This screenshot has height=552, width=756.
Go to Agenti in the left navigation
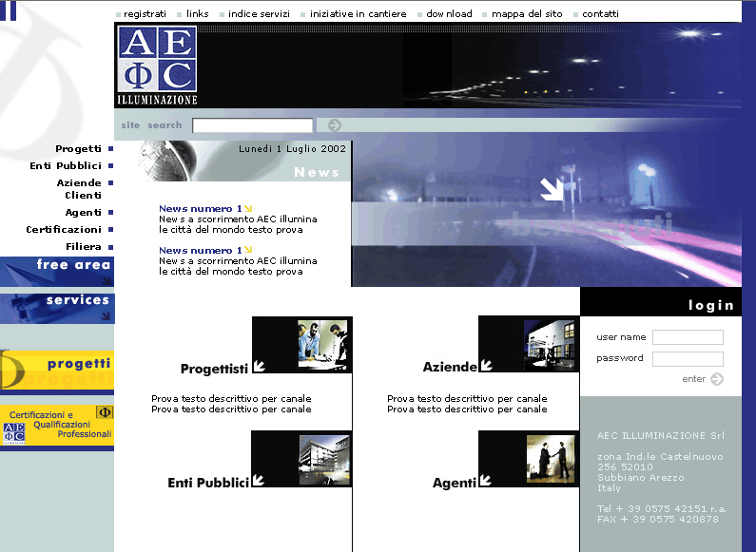(84, 213)
